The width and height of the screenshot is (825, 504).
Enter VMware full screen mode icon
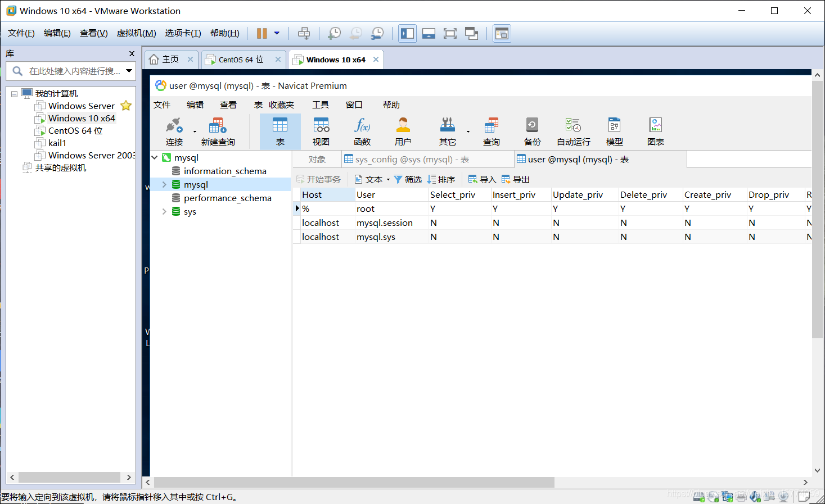[x=450, y=33]
